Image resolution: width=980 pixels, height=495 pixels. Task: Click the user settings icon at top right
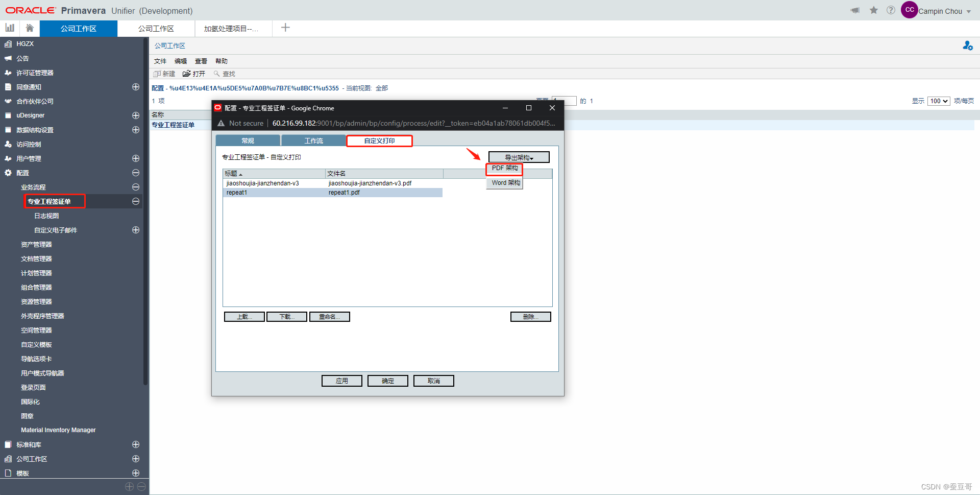pos(967,46)
